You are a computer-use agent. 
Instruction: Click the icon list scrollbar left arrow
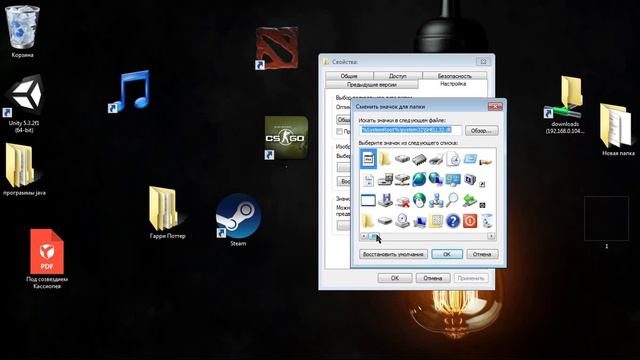point(364,236)
